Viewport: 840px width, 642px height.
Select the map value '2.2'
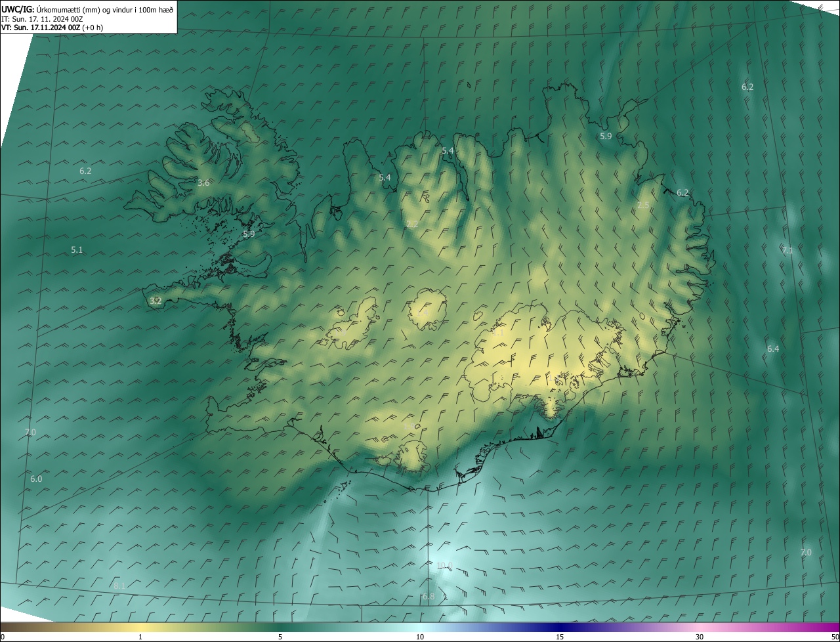pos(412,224)
